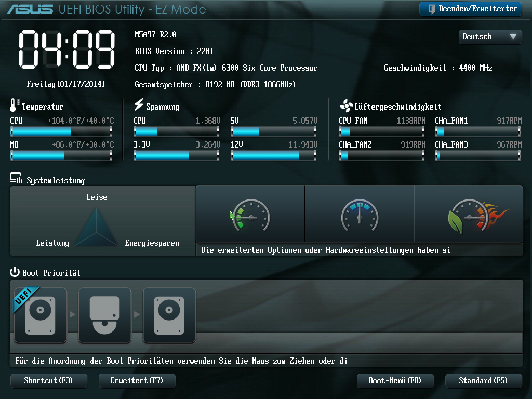The width and height of the screenshot is (532, 399).
Task: Open Boot-Menü (F8)
Action: tap(395, 381)
